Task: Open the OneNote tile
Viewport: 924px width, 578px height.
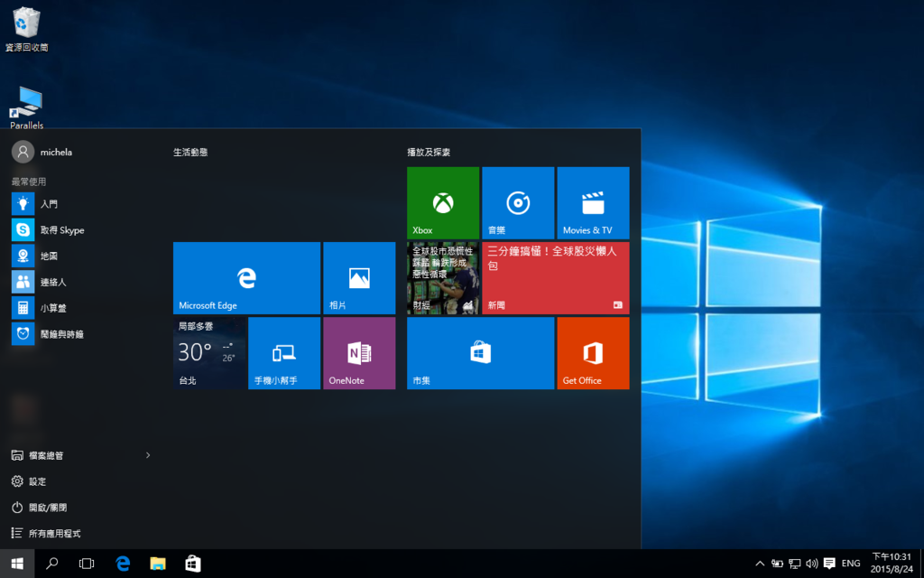Action: coord(359,353)
